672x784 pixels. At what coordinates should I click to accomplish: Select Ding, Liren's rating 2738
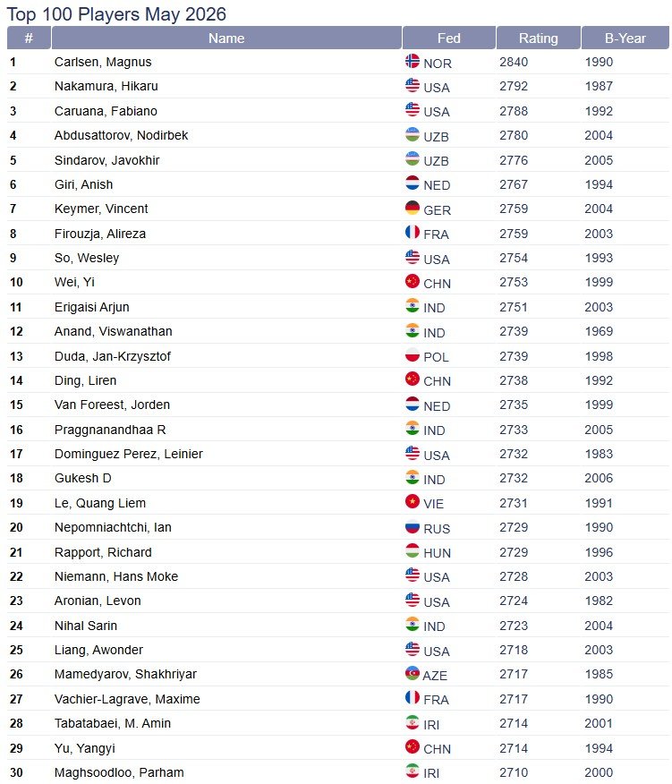(x=514, y=381)
